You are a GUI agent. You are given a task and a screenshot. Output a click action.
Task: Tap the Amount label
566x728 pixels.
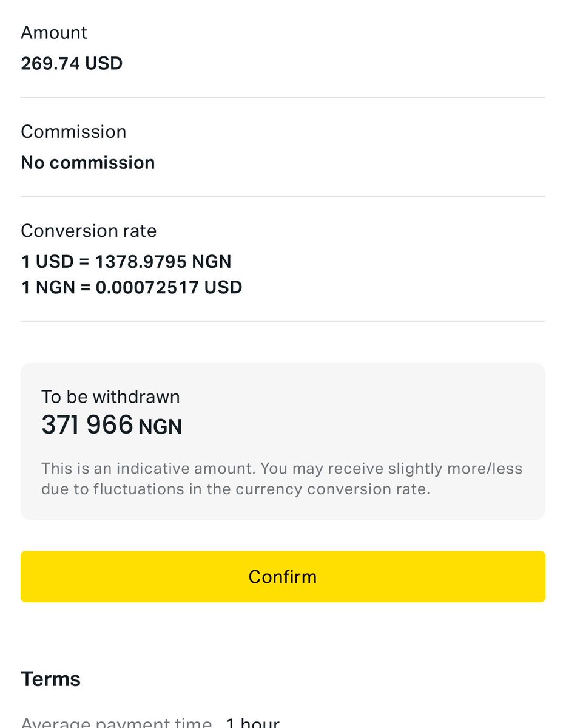54,33
